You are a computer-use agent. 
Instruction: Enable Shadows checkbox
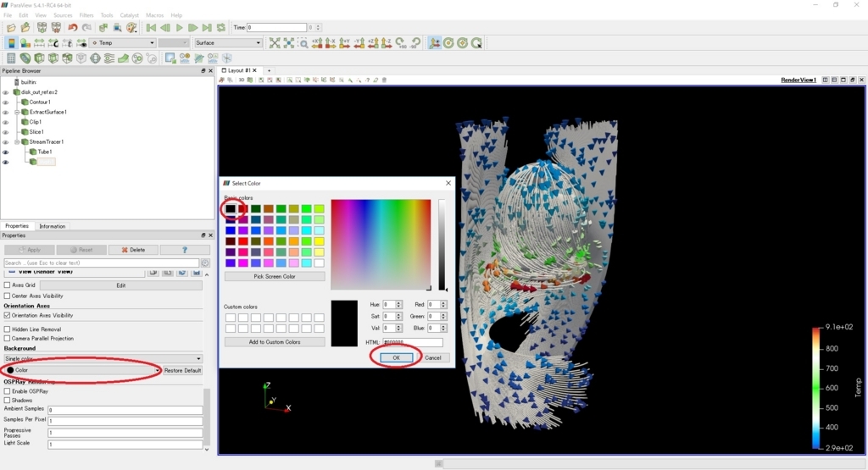[x=7, y=401]
